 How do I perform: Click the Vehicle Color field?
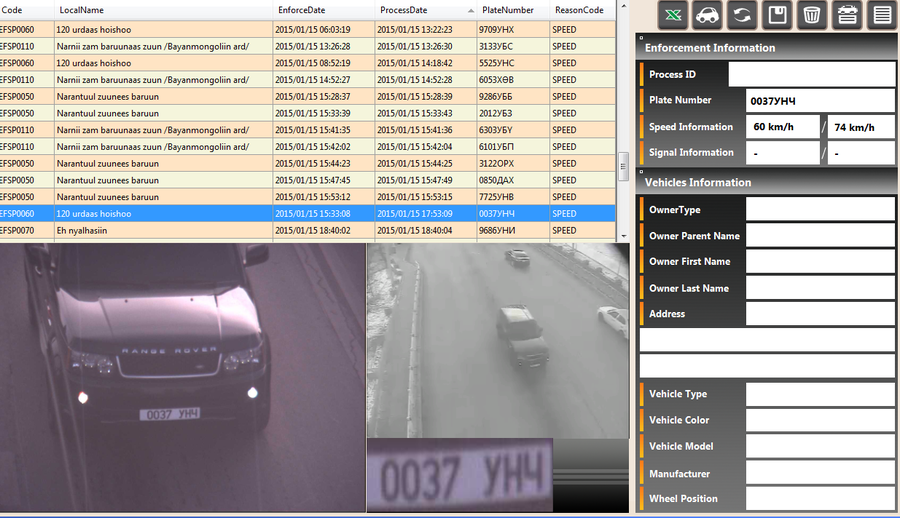click(820, 420)
